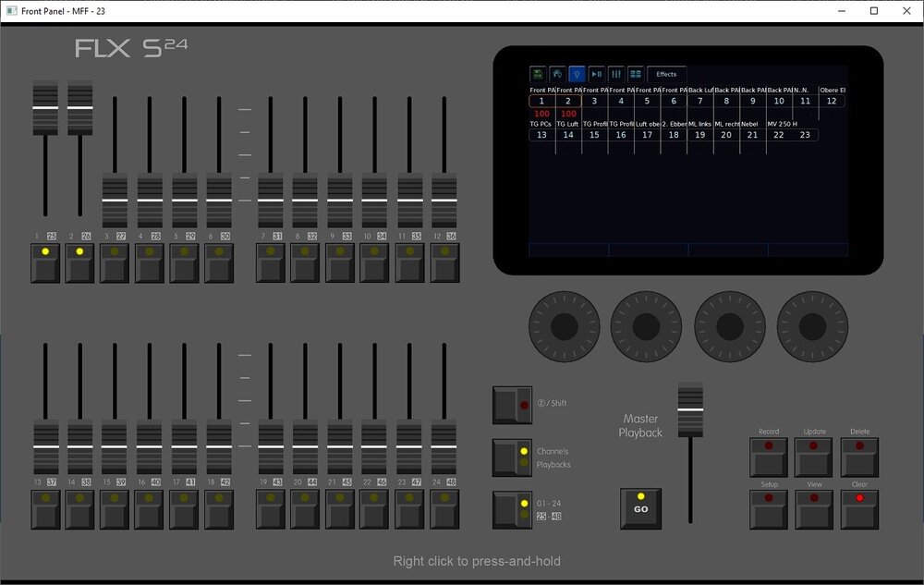Select channel 1 Front PA tile
Viewport: 924px width, 585px height.
click(541, 101)
